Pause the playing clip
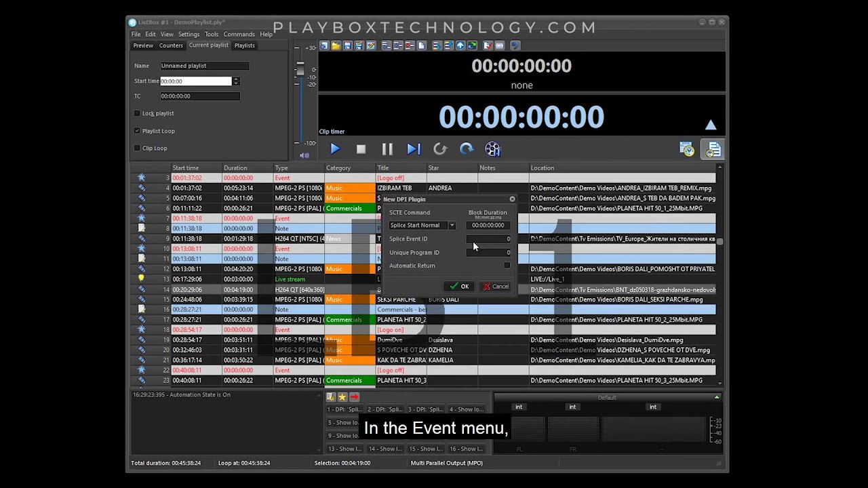 (x=387, y=149)
